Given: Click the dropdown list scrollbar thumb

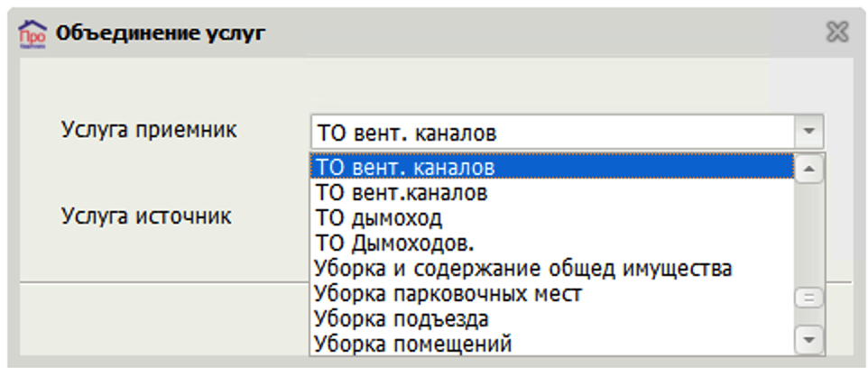Looking at the screenshot, I should (x=808, y=299).
